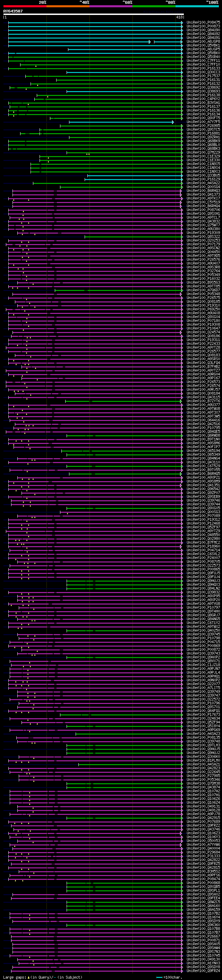The width and height of the screenshot is (222, 980).
Task: Click the UniRef100_P26985 label
Action: tap(203, 125)
